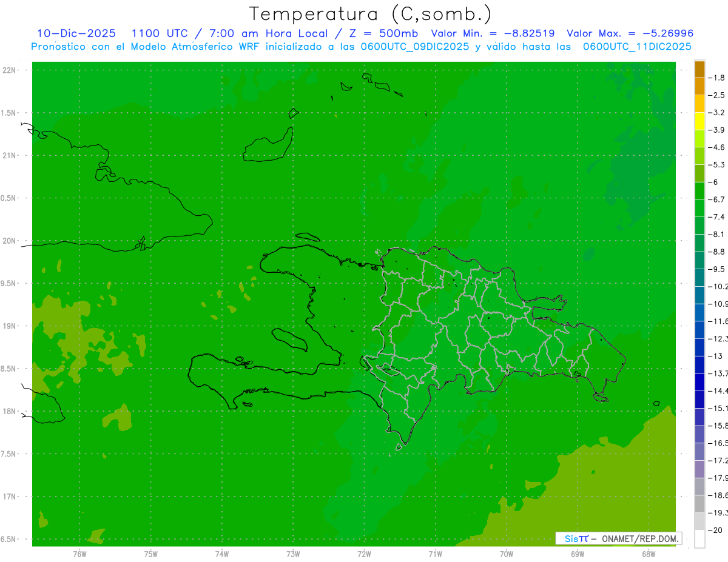Viewport: 728px width, 562px height.
Task: Click the 75W longitude label
Action: pos(150,554)
